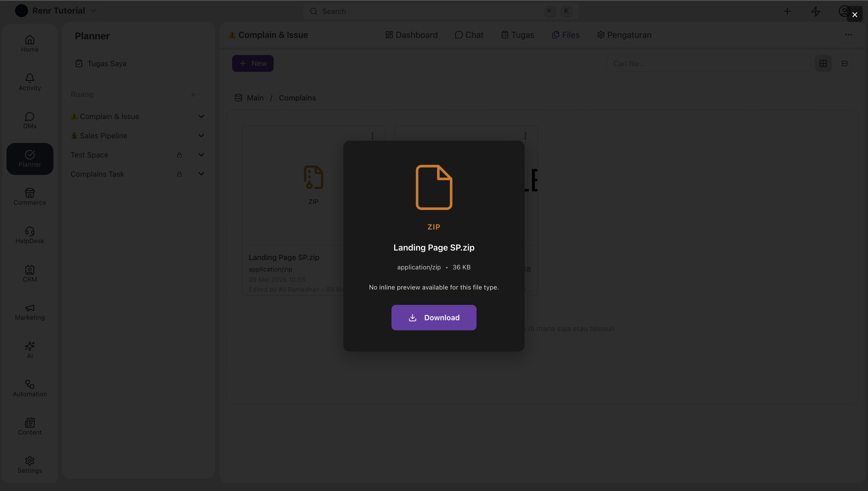868x491 pixels.
Task: Expand the Sales Pipeline space
Action: pyautogui.click(x=201, y=136)
